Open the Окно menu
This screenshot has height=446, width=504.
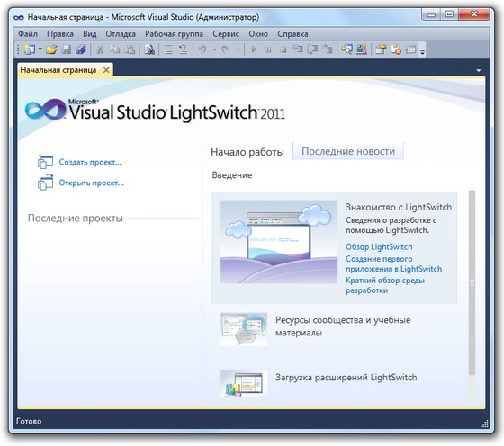[x=258, y=33]
